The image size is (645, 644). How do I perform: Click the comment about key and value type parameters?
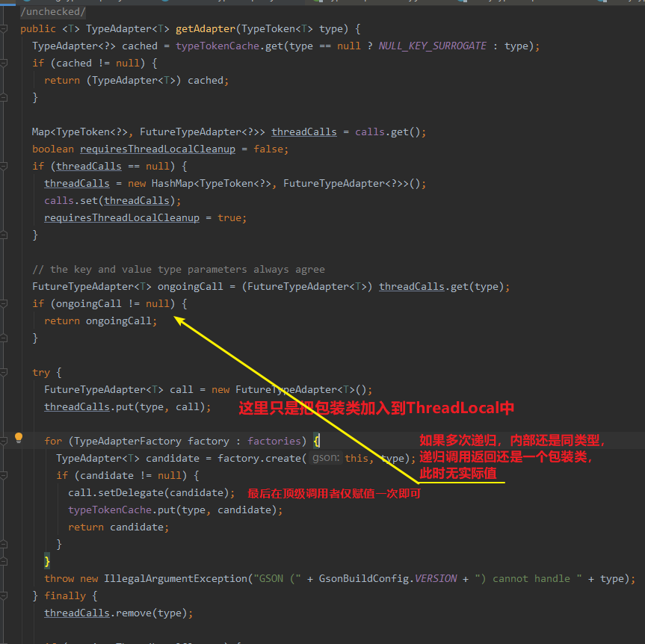(x=179, y=270)
